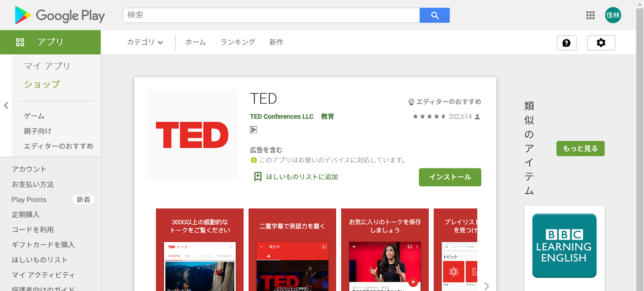
Task: Go to the 新作 tab
Action: (x=276, y=42)
